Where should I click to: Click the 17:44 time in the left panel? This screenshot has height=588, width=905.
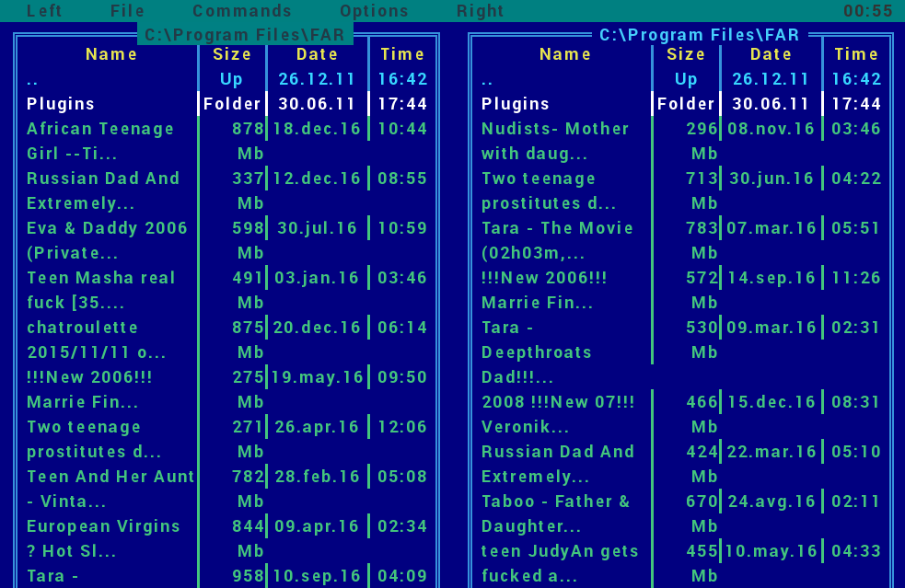[x=402, y=104]
